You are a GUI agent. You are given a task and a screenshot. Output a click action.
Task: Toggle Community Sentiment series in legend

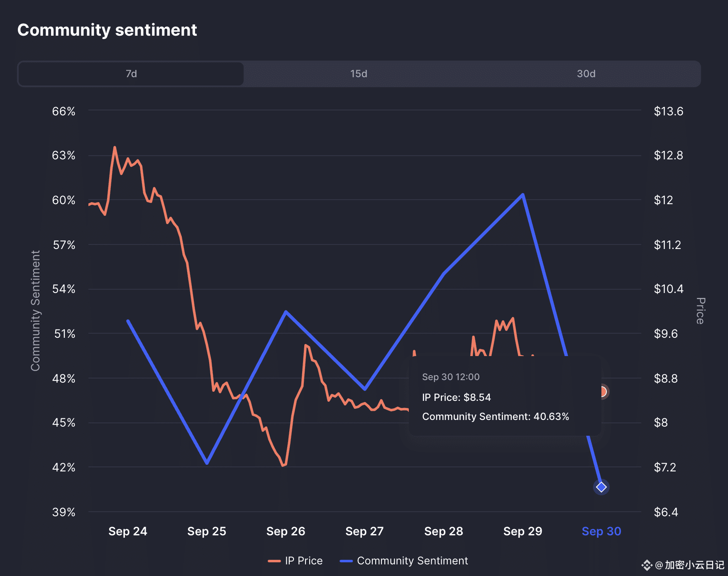412,561
